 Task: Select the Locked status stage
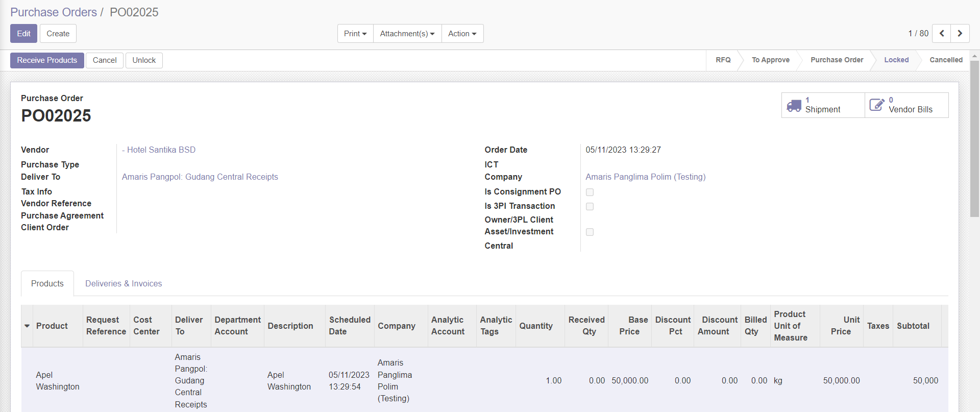point(896,60)
